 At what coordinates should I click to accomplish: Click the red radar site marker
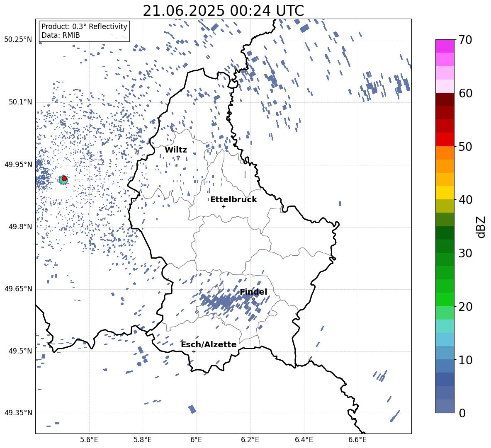click(x=64, y=178)
